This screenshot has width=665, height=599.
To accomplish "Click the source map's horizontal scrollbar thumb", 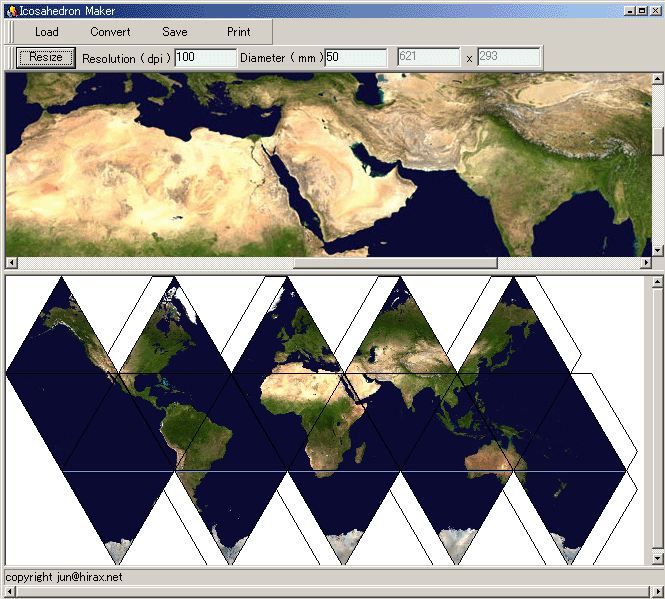I will coord(395,263).
